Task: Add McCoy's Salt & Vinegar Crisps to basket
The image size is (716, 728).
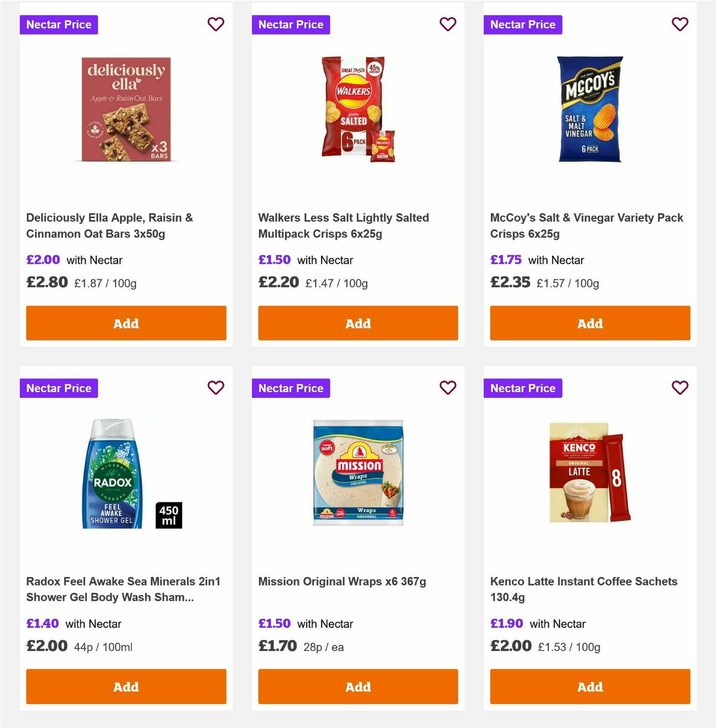Action: click(x=590, y=323)
